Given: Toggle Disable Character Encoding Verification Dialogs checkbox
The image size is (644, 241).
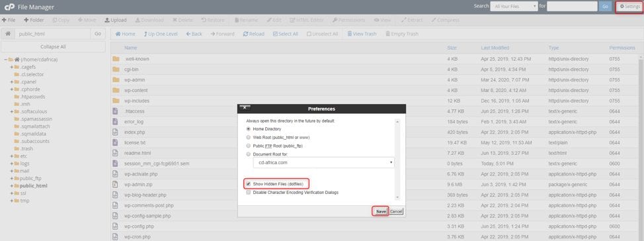Looking at the screenshot, I should pyautogui.click(x=248, y=193).
